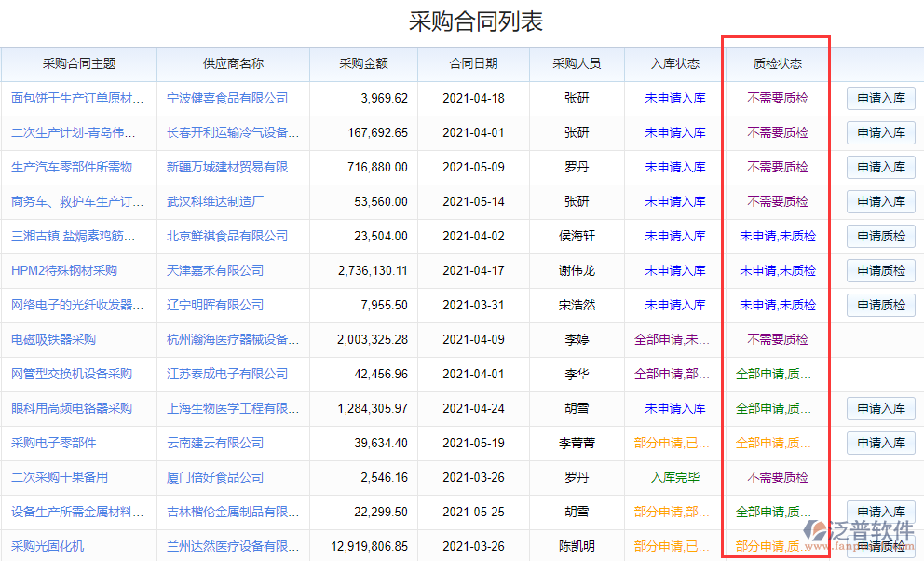Screen dimensions: 924x561
Task: Click 申请质检 button for 三湘古镇 contract row
Action: pos(879,236)
